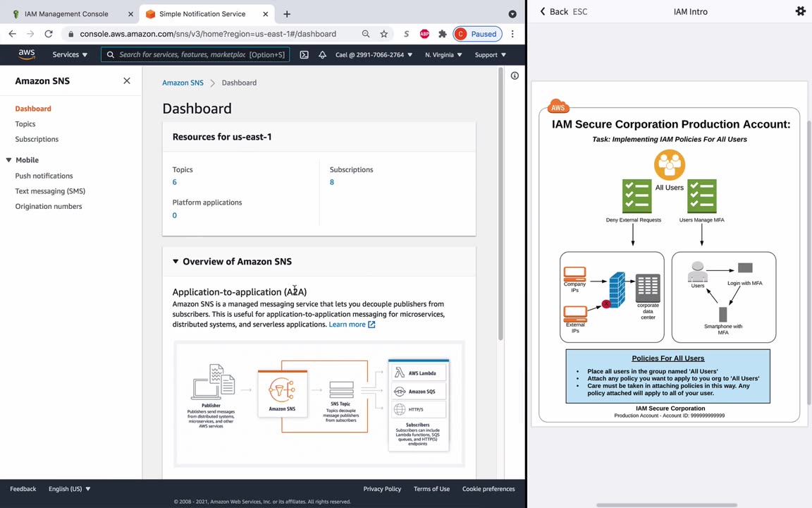Click the Dashboard breadcrumb text
The width and height of the screenshot is (812, 508).
click(x=239, y=83)
